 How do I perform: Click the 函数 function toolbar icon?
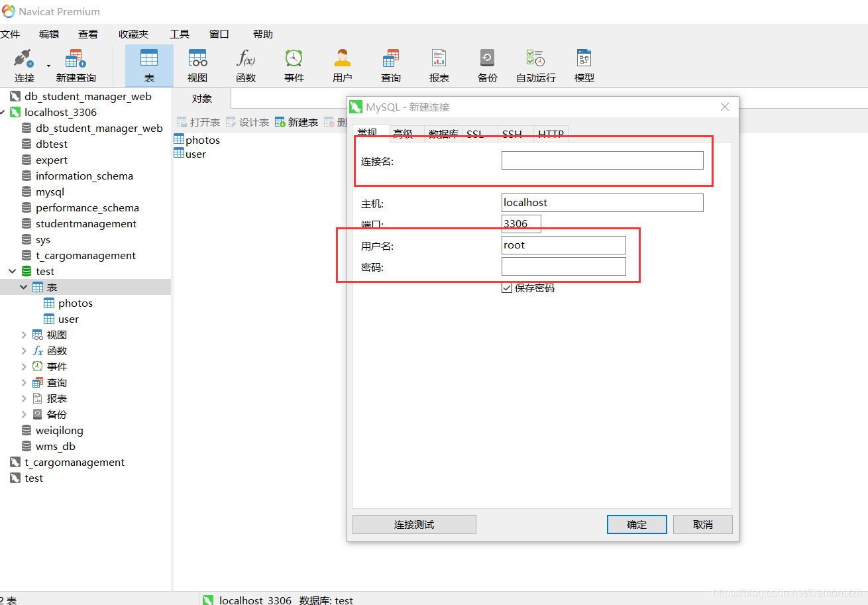coord(246,65)
